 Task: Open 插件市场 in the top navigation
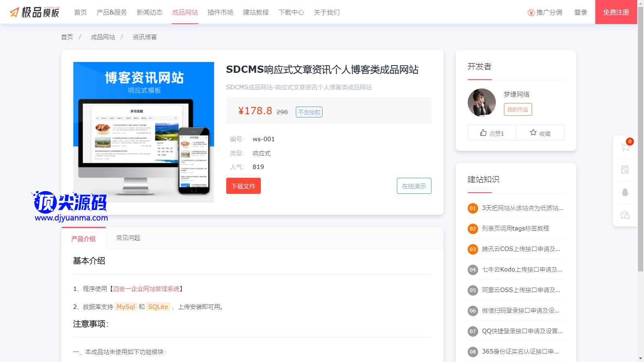(x=220, y=12)
